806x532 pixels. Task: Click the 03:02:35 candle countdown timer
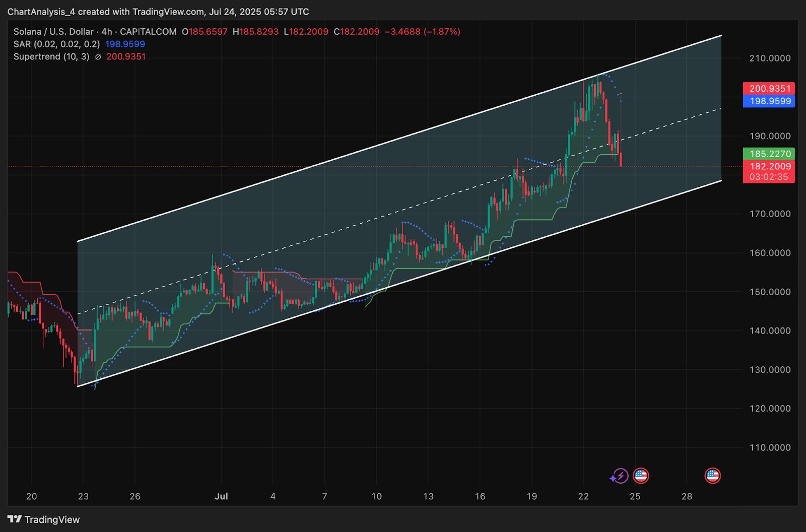[x=769, y=177]
